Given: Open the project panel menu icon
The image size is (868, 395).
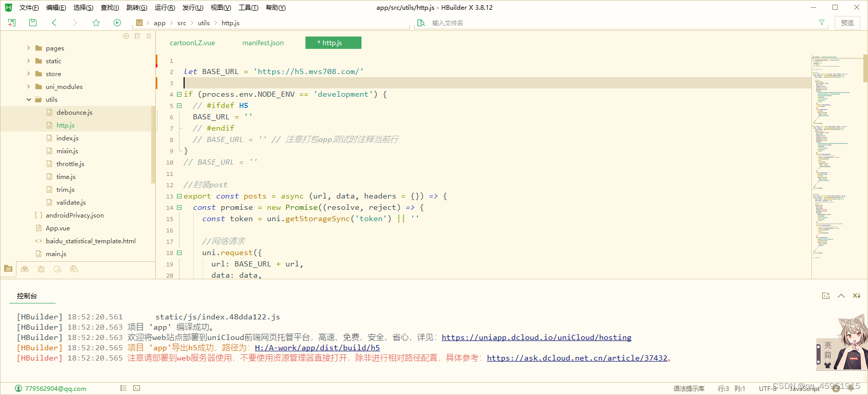Looking at the screenshot, I should (149, 36).
